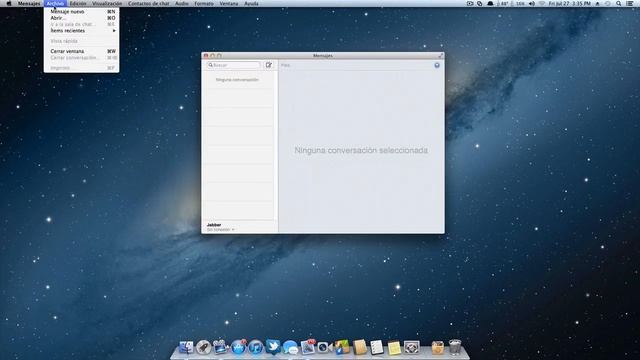Click the fullscreen arrows on Mensajes window
Screen dimensions: 640x360
(x=440, y=56)
